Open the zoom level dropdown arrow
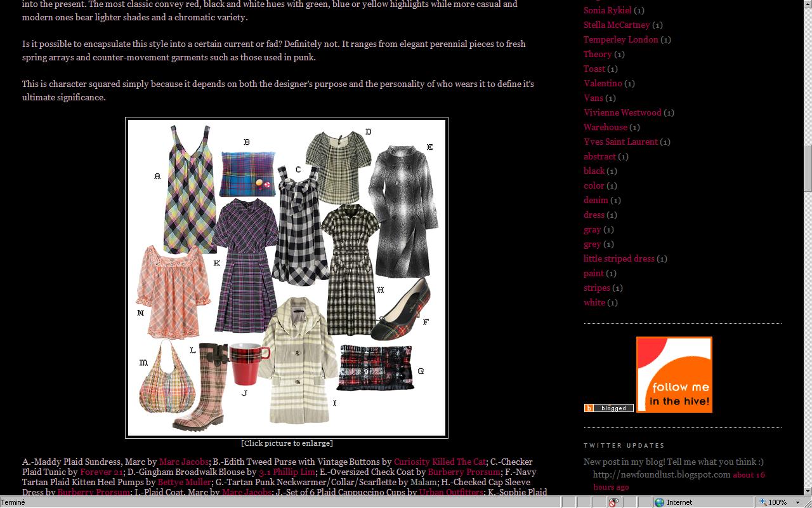 (797, 502)
